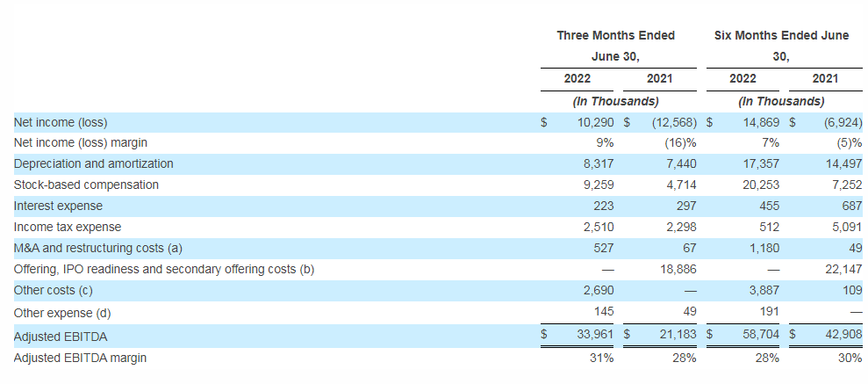Select the 'Interest expense' row label
868x384 pixels.
coord(58,206)
